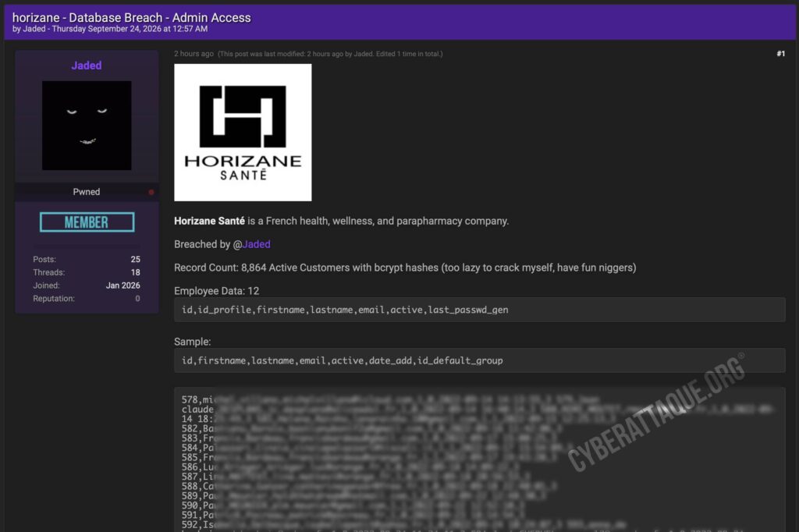Click sample data row beginning with 582

[371, 428]
